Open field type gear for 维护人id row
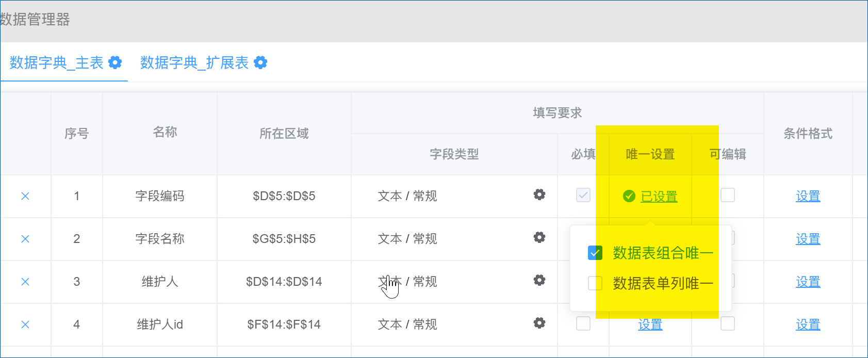The image size is (868, 358). [539, 323]
